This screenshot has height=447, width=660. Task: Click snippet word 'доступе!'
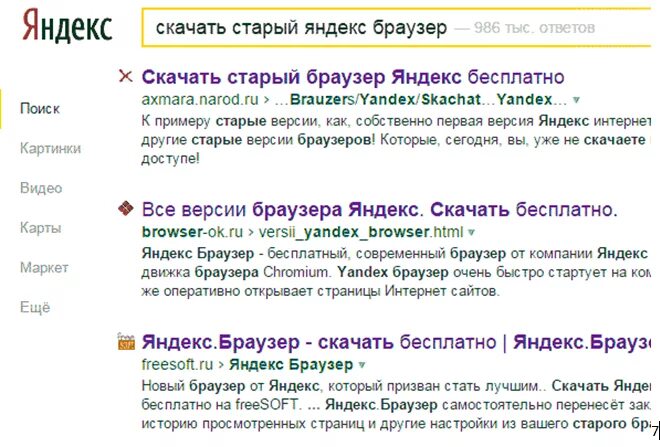tap(170, 159)
